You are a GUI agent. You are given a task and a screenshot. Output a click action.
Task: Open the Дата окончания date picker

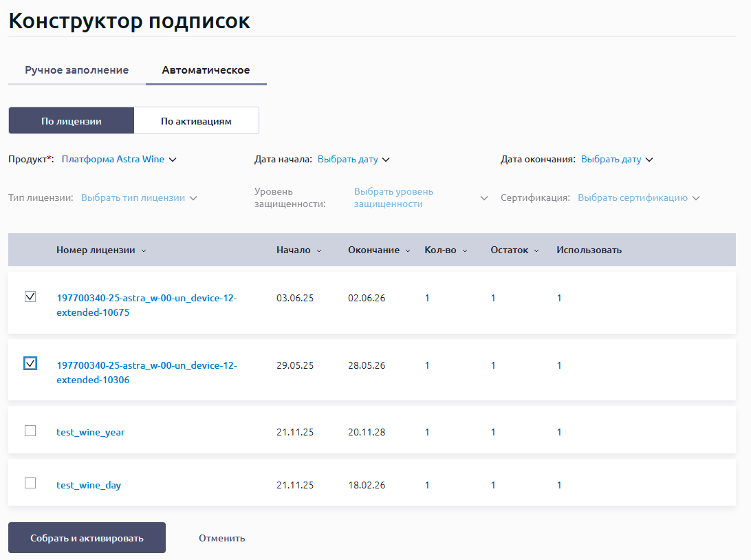[616, 160]
